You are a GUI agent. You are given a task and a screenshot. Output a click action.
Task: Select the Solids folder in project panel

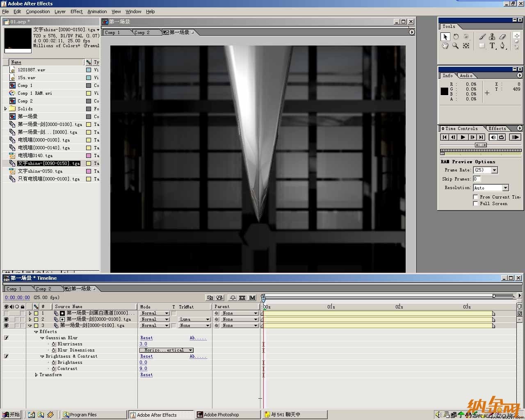pos(25,109)
